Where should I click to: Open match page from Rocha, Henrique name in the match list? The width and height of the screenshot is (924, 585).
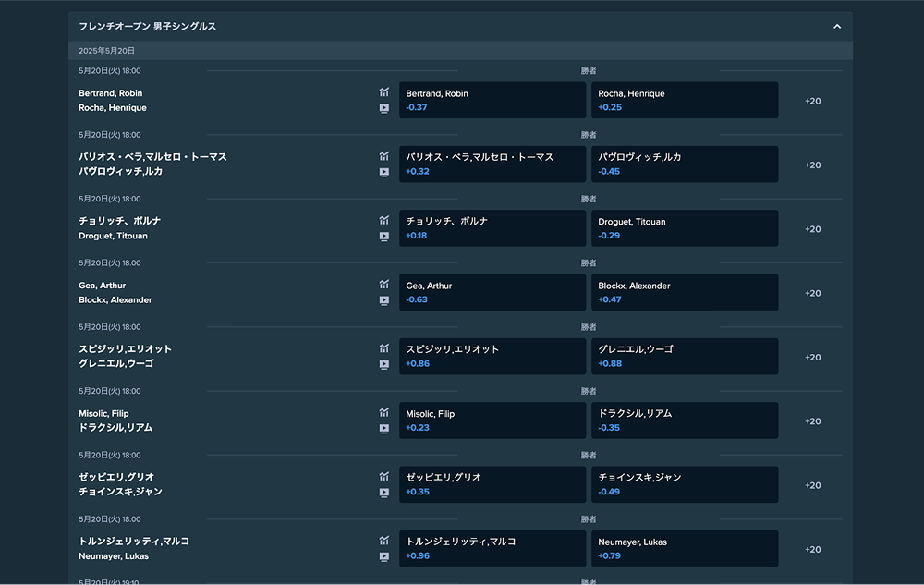pyautogui.click(x=113, y=108)
